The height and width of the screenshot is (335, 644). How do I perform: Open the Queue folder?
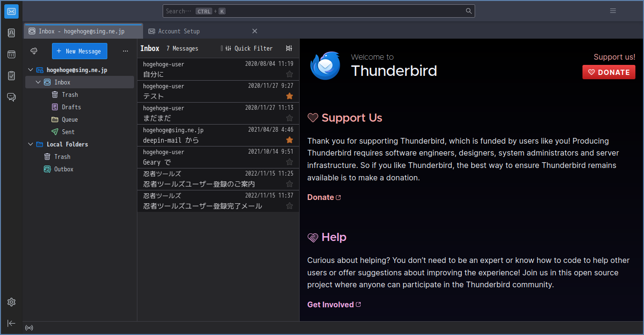pyautogui.click(x=80, y=119)
